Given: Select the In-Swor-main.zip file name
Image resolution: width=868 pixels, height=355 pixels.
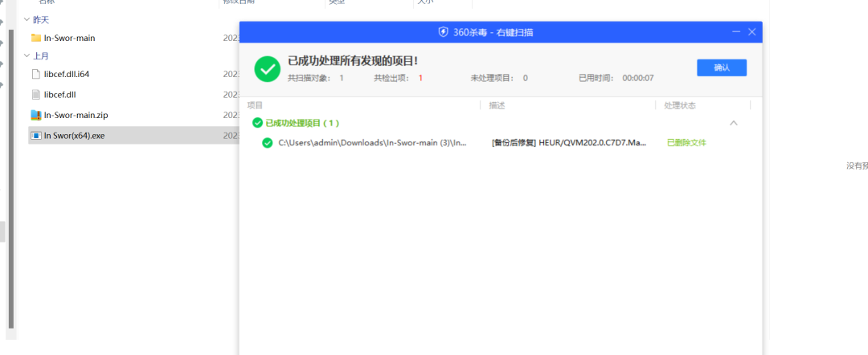Looking at the screenshot, I should (x=76, y=115).
